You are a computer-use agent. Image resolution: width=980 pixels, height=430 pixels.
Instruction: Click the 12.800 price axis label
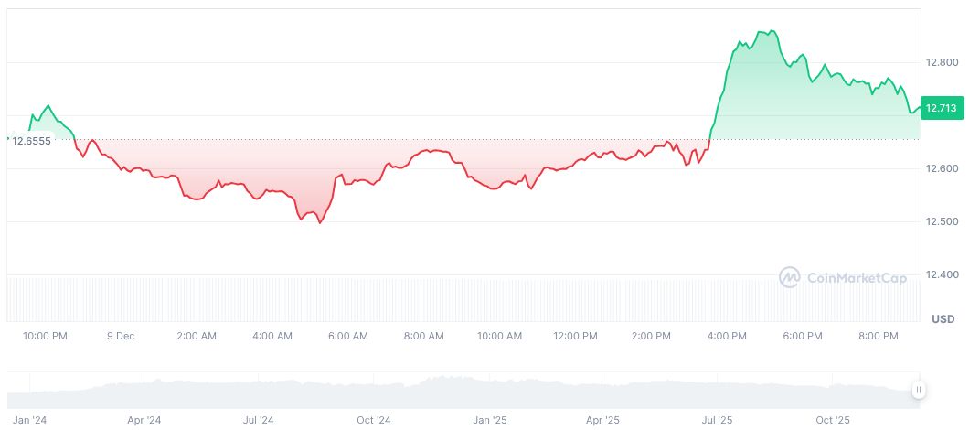[x=942, y=62]
